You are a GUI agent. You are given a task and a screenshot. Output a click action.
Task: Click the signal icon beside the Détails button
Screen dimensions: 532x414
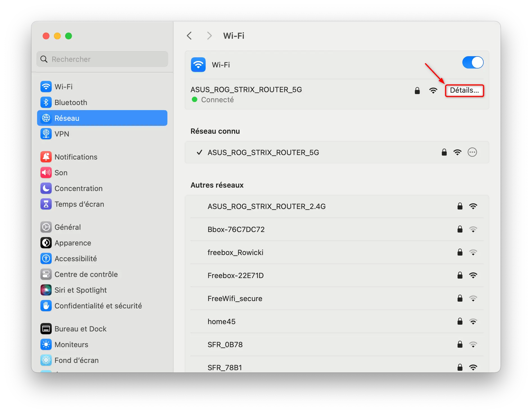point(433,90)
